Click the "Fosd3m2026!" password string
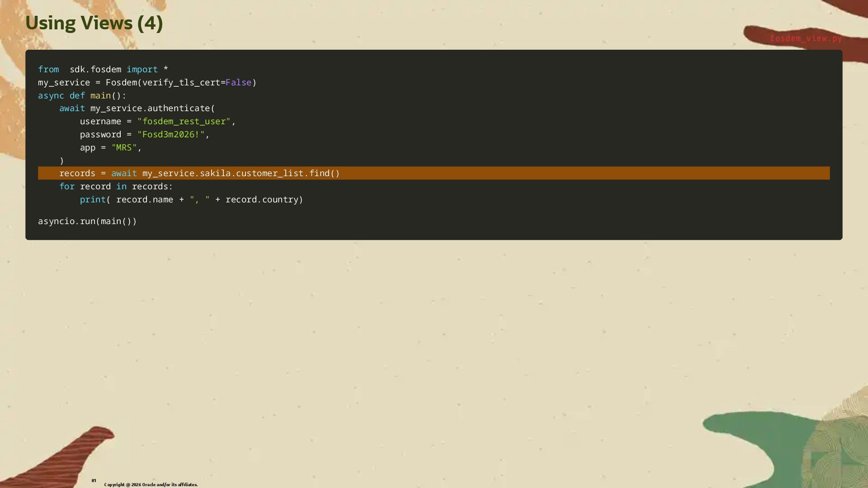Image resolution: width=868 pixels, height=488 pixels. tap(171, 135)
